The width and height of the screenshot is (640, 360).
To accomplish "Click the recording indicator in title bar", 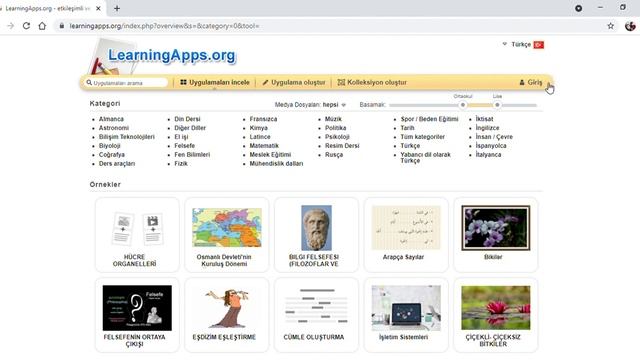I will click(x=578, y=8).
